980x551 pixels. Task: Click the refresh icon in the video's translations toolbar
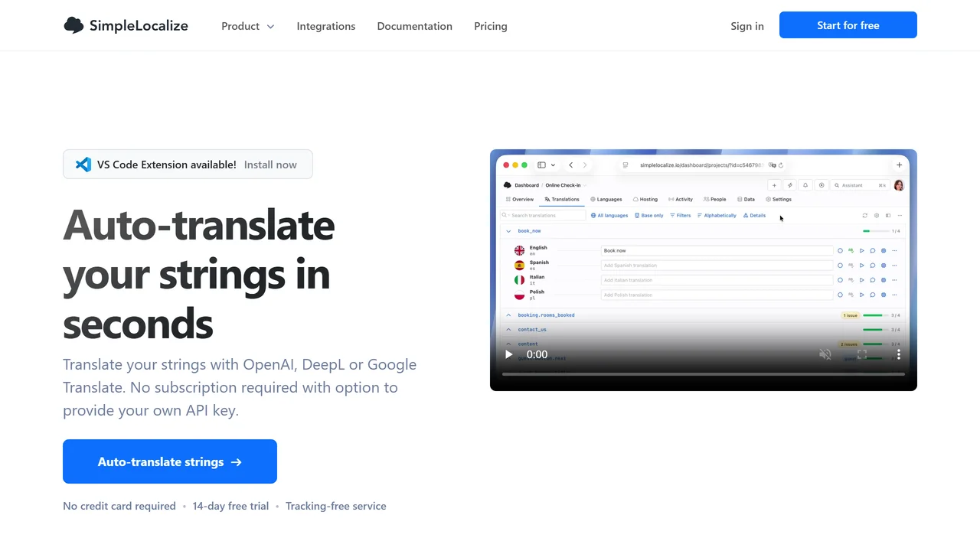865,215
